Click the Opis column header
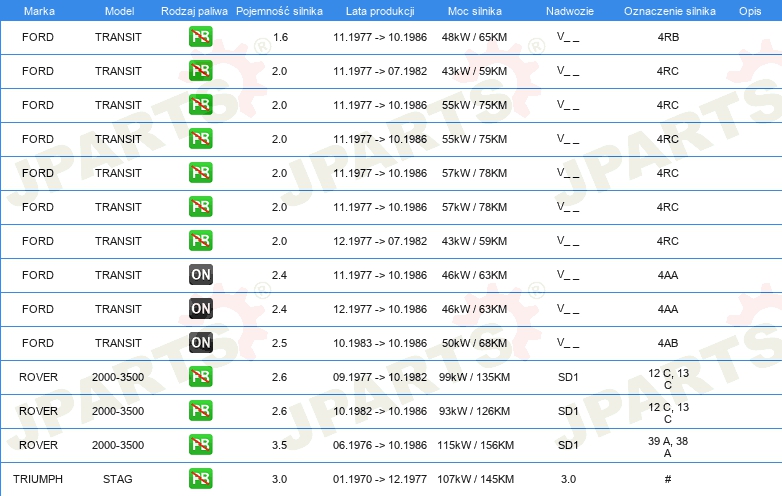The image size is (782, 496). pyautogui.click(x=750, y=11)
